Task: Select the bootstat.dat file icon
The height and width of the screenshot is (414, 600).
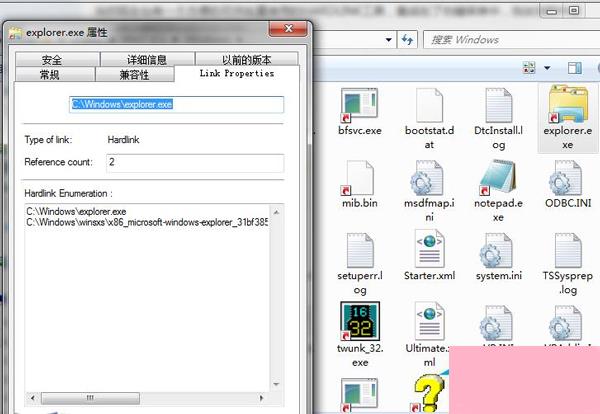Action: [x=429, y=104]
